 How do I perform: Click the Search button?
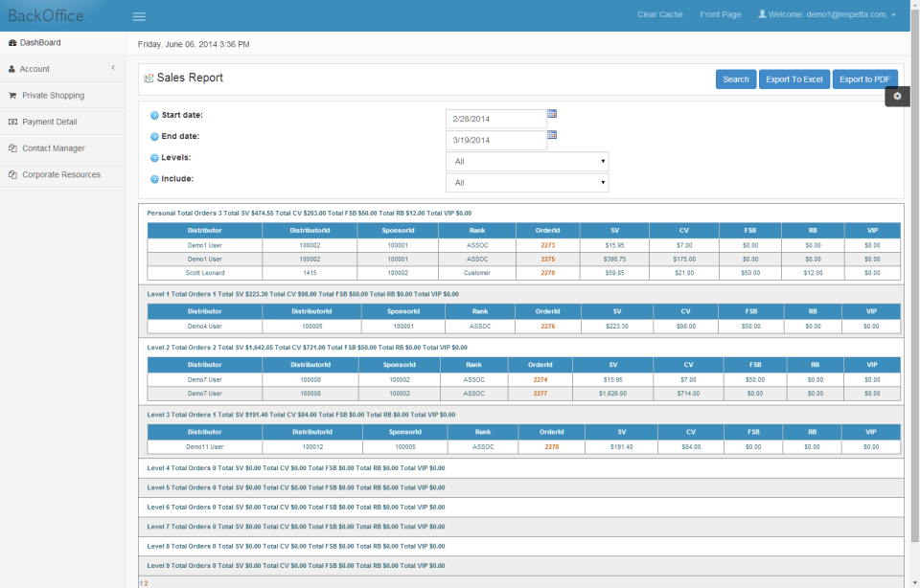point(736,79)
